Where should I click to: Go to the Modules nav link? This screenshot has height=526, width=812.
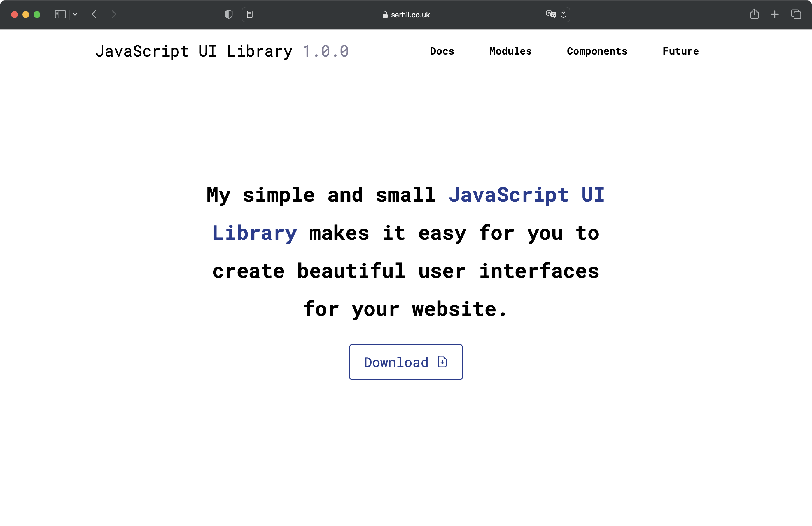pyautogui.click(x=510, y=51)
